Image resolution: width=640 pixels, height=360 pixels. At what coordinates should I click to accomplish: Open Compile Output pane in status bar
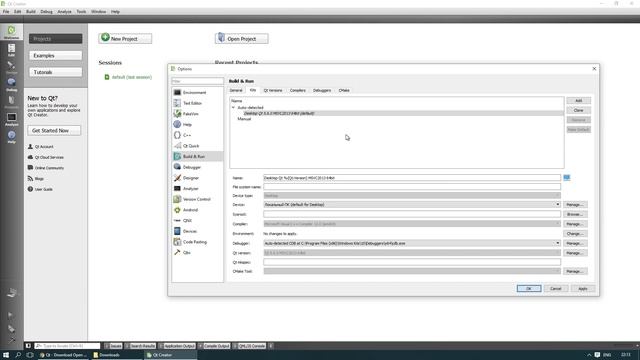[214, 346]
